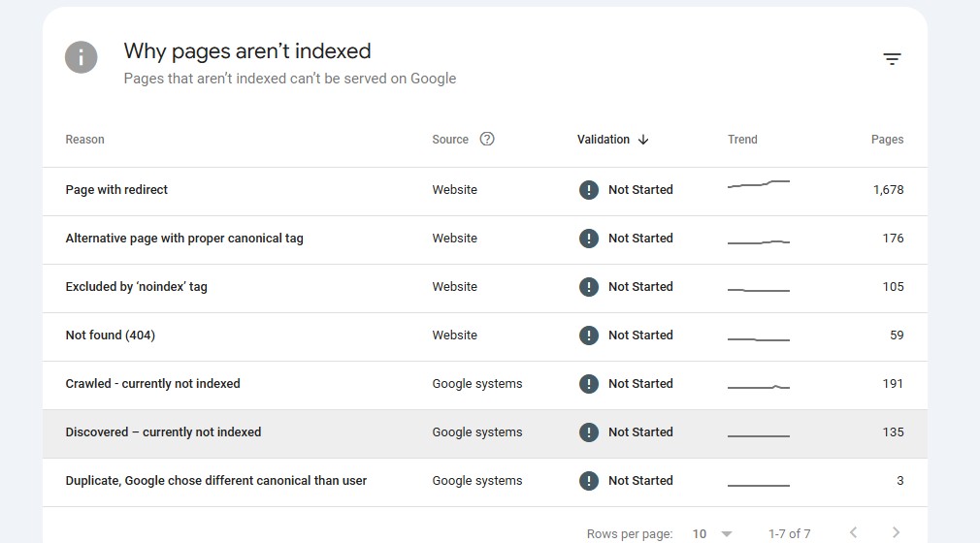This screenshot has width=980, height=543.
Task: Click Not Started in Duplicate row
Action: (x=640, y=481)
